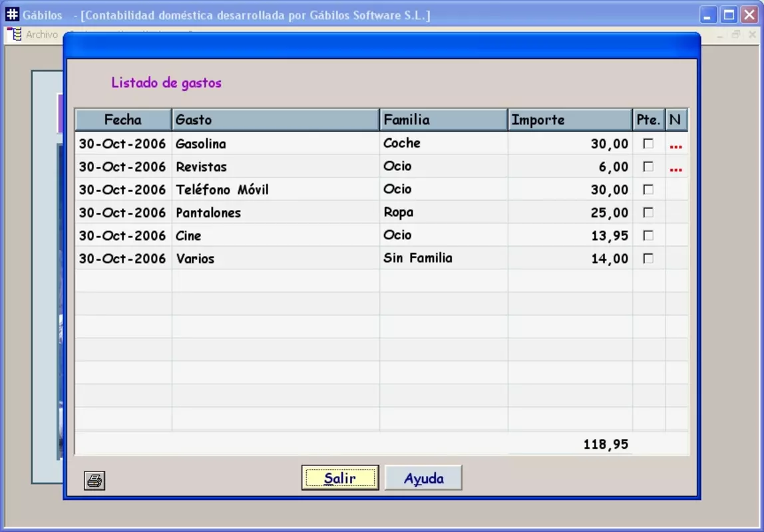
Task: Toggle the Pte. checkbox for Pantalones
Action: [648, 213]
